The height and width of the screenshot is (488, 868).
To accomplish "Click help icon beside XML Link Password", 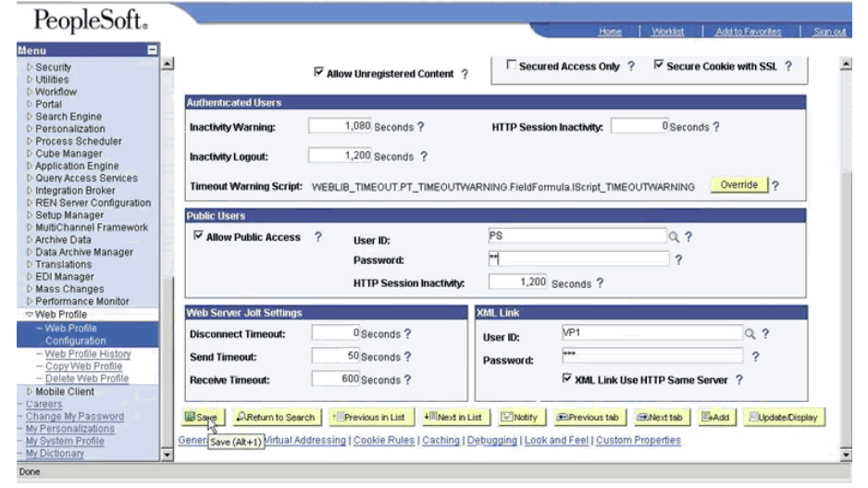I will click(756, 357).
